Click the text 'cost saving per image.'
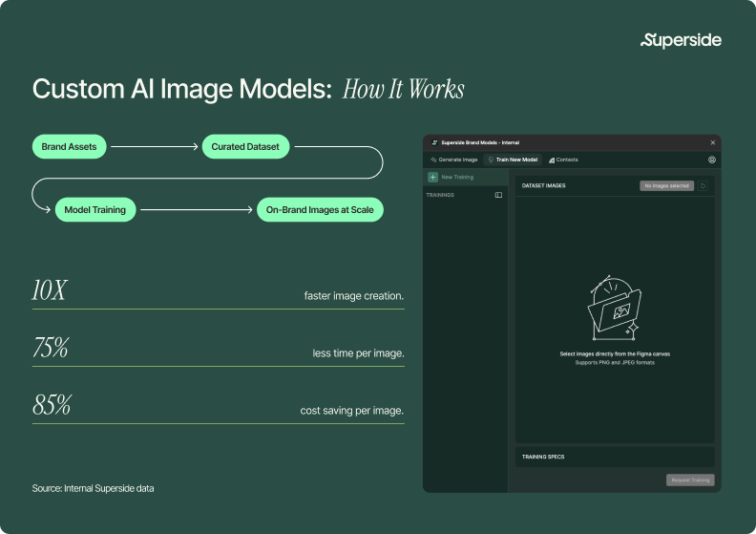The image size is (756, 534). click(x=352, y=411)
